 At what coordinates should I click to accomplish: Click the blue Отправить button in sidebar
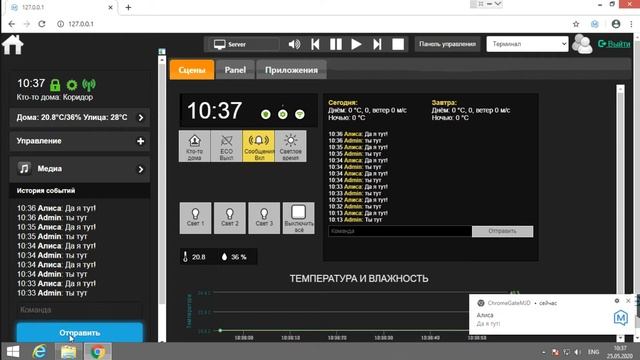pyautogui.click(x=80, y=332)
